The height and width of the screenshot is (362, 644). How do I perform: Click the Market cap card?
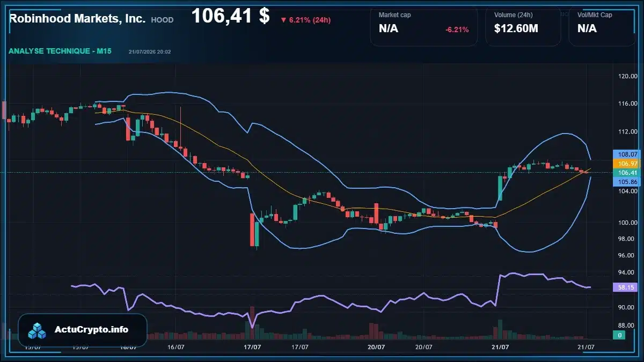click(x=424, y=26)
